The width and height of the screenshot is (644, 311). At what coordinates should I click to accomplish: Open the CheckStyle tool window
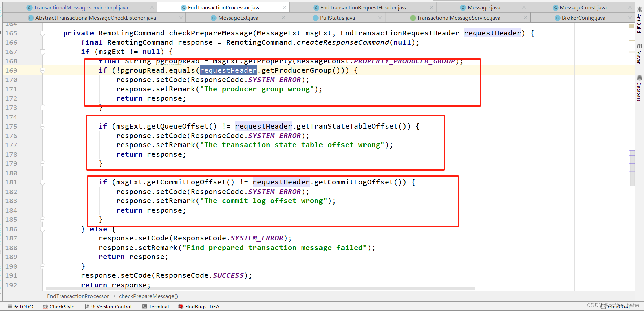point(59,307)
